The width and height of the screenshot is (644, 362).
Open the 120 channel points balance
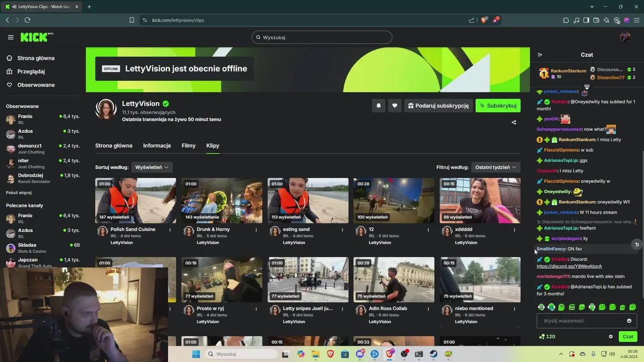[547, 336]
